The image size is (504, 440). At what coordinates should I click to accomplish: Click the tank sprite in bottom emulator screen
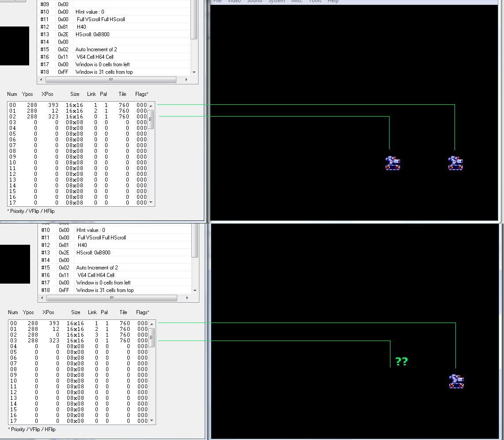(x=456, y=381)
